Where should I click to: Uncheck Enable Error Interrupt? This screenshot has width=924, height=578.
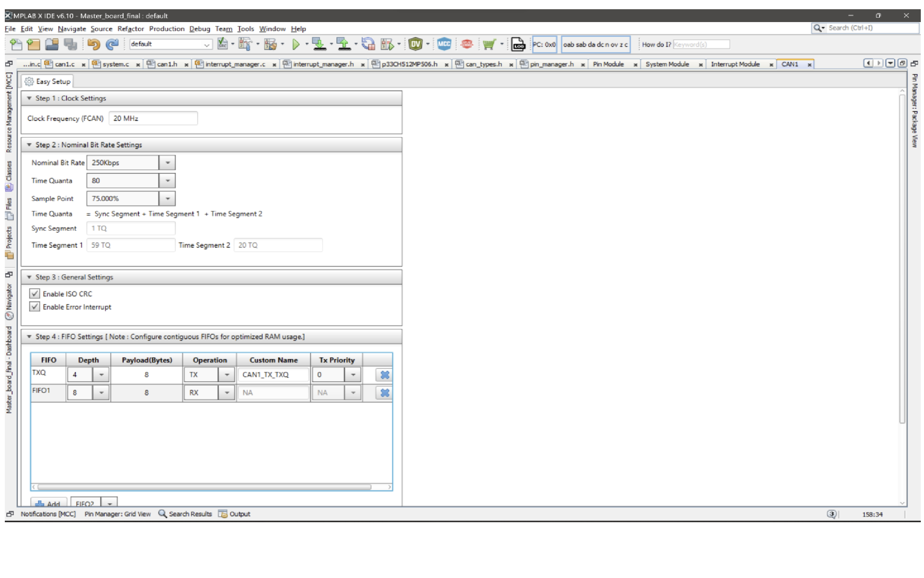point(34,307)
